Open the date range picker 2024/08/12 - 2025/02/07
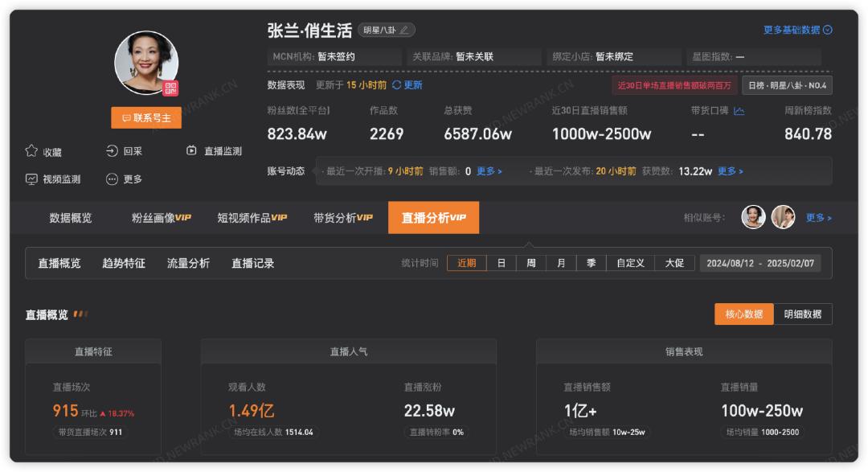 pos(760,263)
